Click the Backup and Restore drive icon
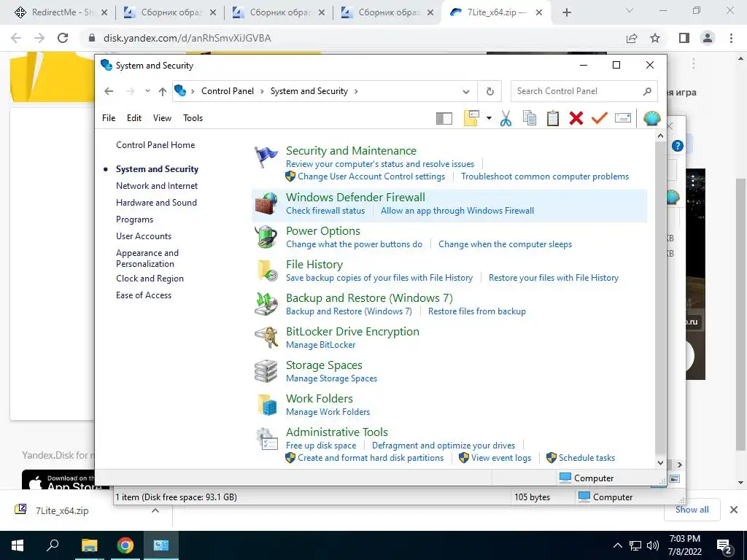Image resolution: width=747 pixels, height=560 pixels. [266, 304]
